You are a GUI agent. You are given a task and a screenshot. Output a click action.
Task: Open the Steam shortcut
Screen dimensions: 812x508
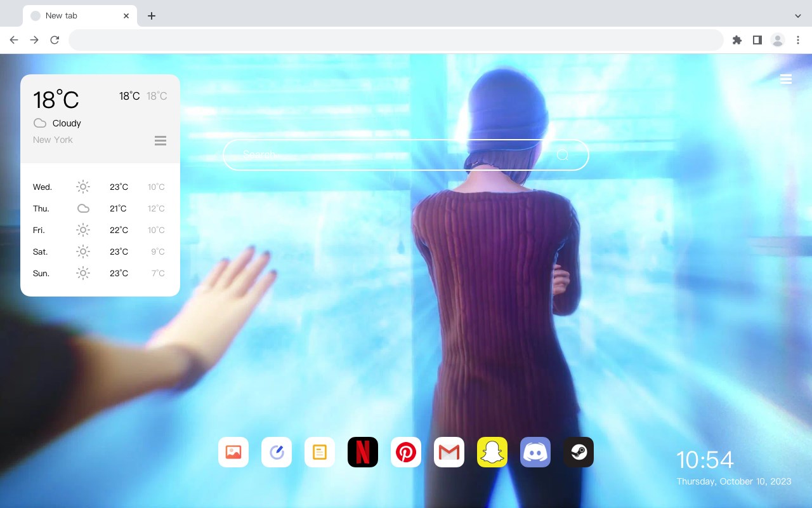click(x=579, y=452)
